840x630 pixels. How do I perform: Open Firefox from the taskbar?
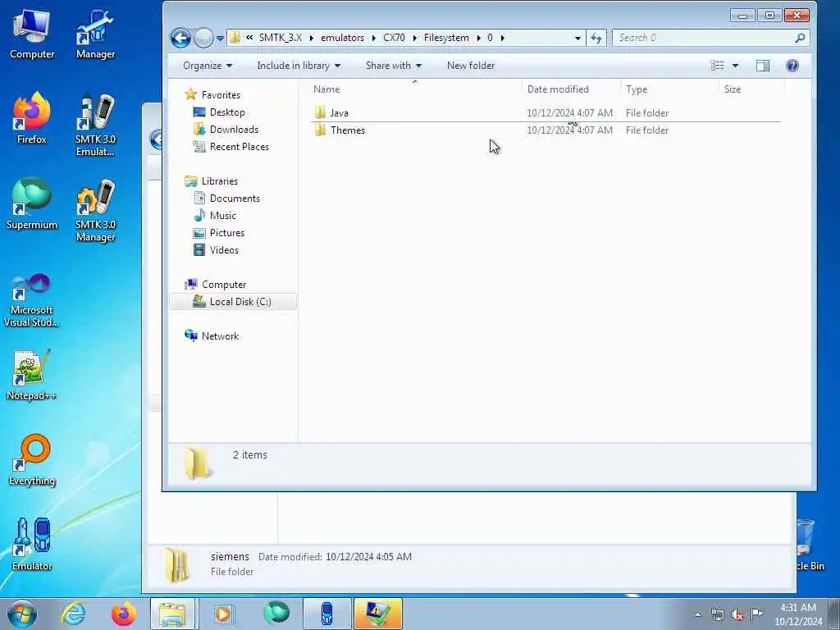[124, 614]
